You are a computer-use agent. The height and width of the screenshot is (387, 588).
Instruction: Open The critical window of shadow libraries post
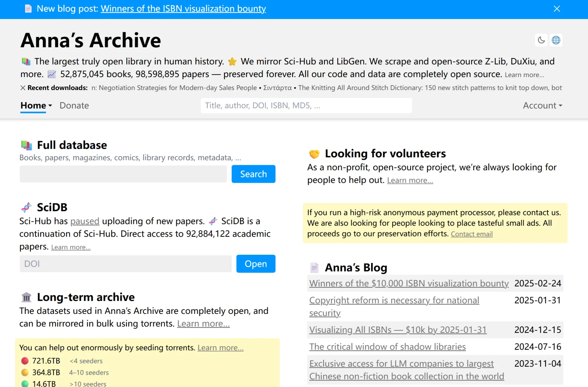(388, 347)
